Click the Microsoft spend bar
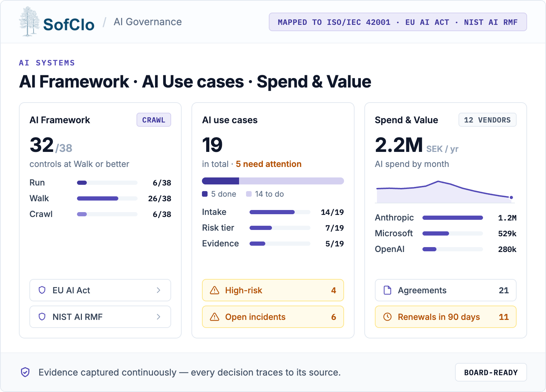 pos(453,233)
